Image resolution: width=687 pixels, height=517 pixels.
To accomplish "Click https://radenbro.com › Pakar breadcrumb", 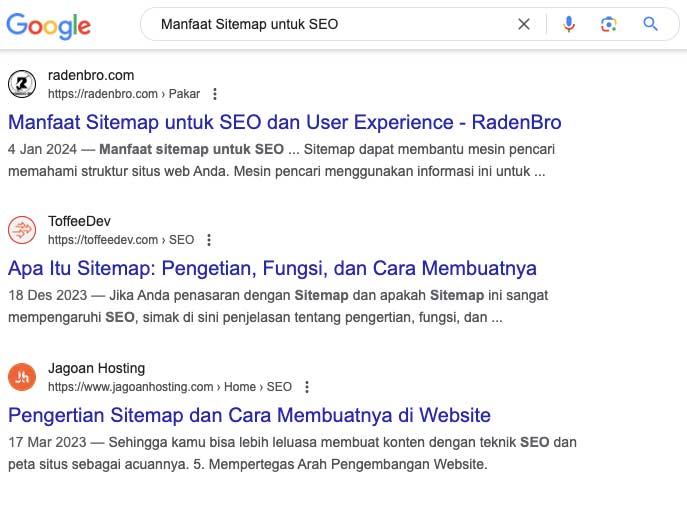I will click(124, 94).
